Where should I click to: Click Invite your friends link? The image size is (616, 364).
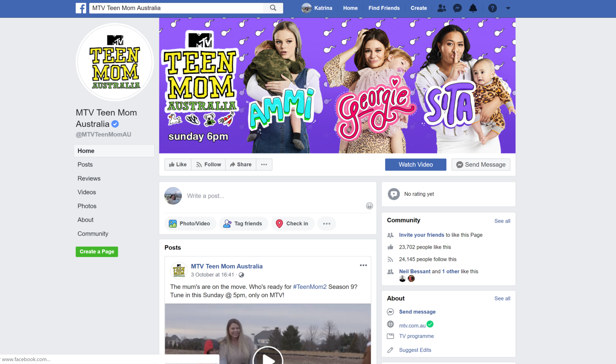click(421, 235)
